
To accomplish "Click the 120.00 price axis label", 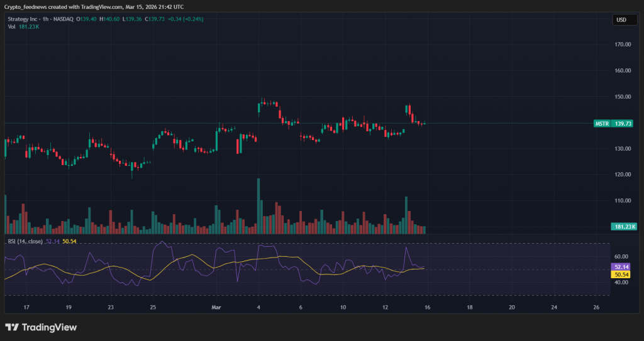I will (623, 175).
